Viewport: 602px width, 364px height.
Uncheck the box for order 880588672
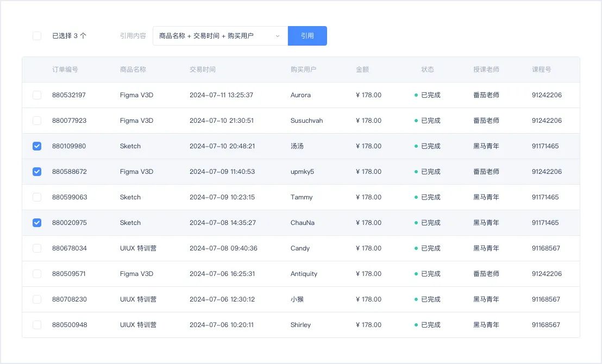pos(37,172)
